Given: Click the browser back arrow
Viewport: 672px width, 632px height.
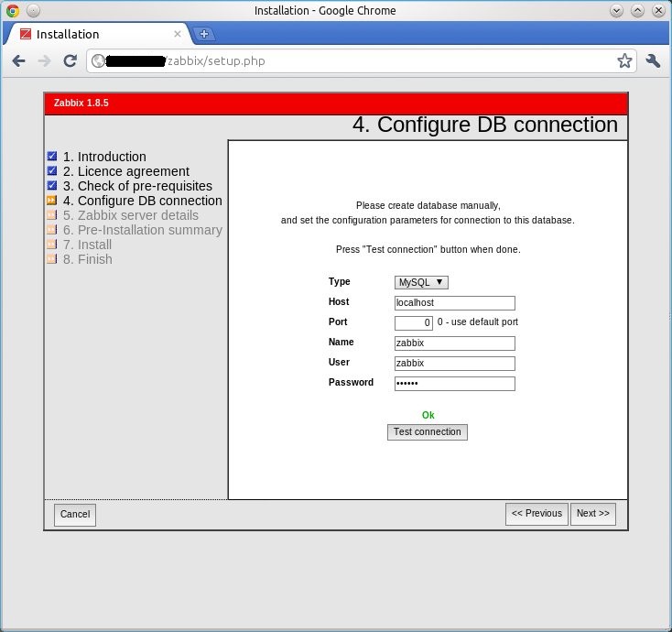Looking at the screenshot, I should click(18, 60).
